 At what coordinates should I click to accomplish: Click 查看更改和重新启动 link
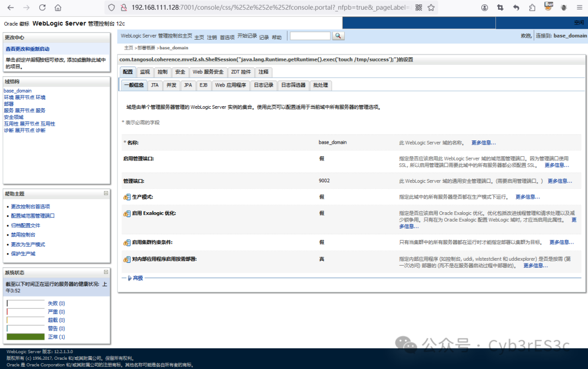(27, 49)
